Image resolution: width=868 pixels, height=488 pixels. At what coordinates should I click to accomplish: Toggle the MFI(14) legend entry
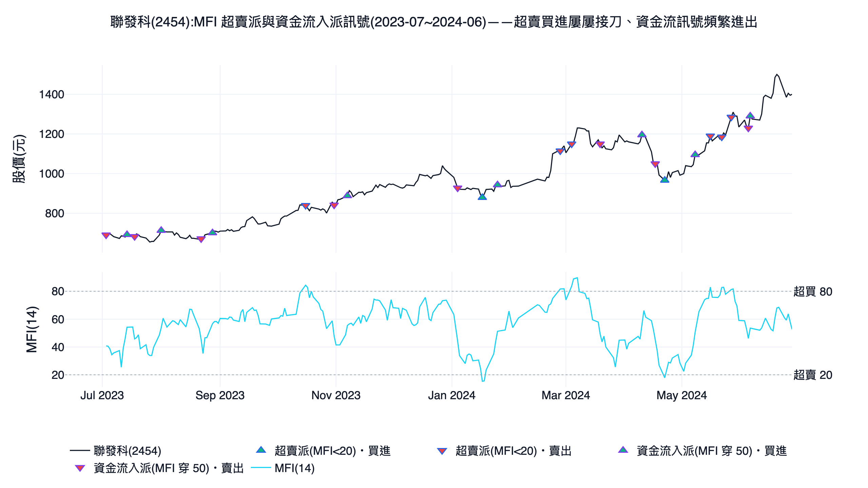[x=283, y=468]
